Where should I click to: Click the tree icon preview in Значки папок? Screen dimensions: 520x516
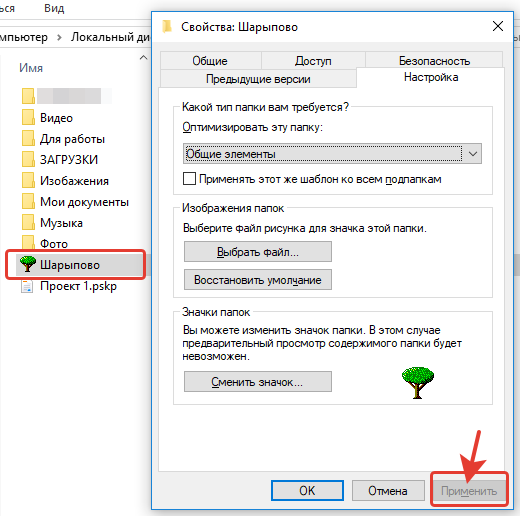418,383
